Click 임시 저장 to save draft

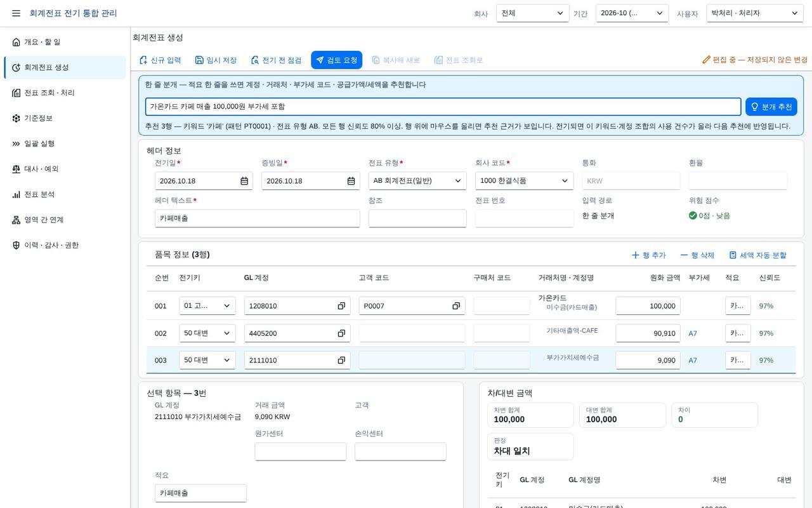pos(216,60)
